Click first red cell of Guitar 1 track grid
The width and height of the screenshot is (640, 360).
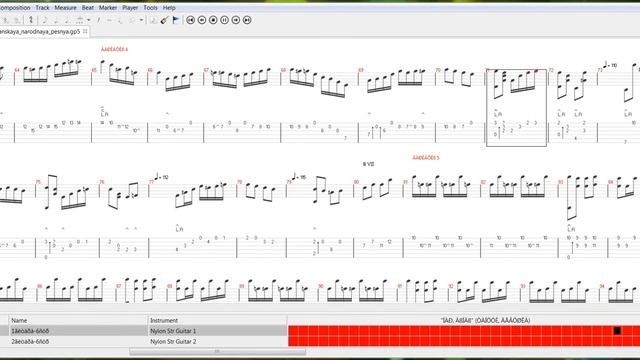pos(293,331)
